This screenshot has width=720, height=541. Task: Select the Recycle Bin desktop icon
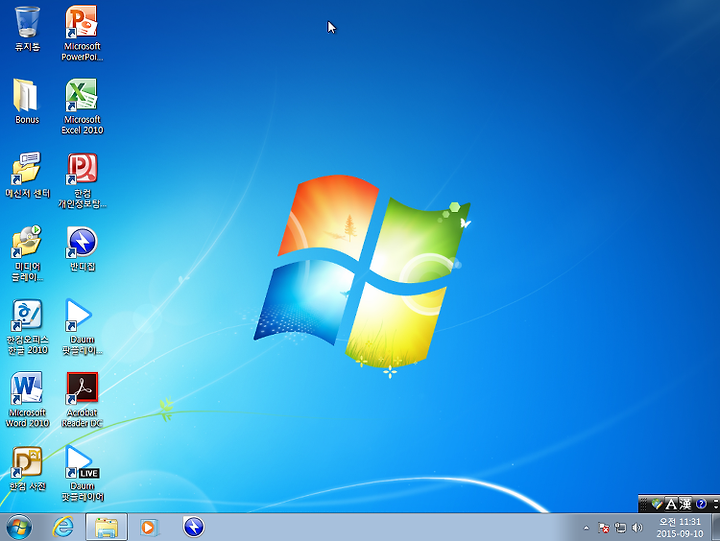27,28
